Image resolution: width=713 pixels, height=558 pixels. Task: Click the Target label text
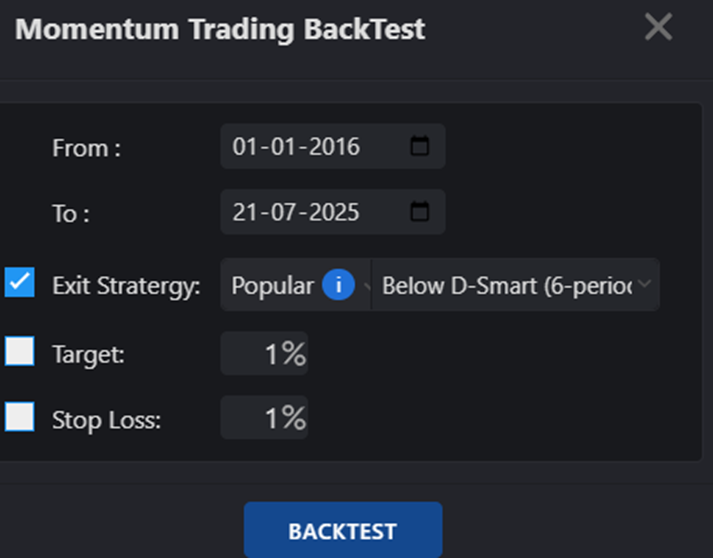click(88, 354)
